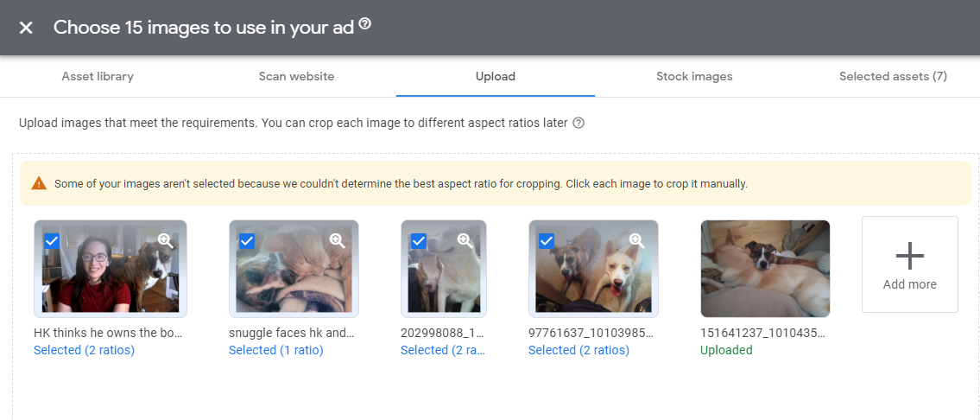Viewport: 980px width, 420px height.
Task: Zoom into the 97761637 two dogs image
Action: 636,241
